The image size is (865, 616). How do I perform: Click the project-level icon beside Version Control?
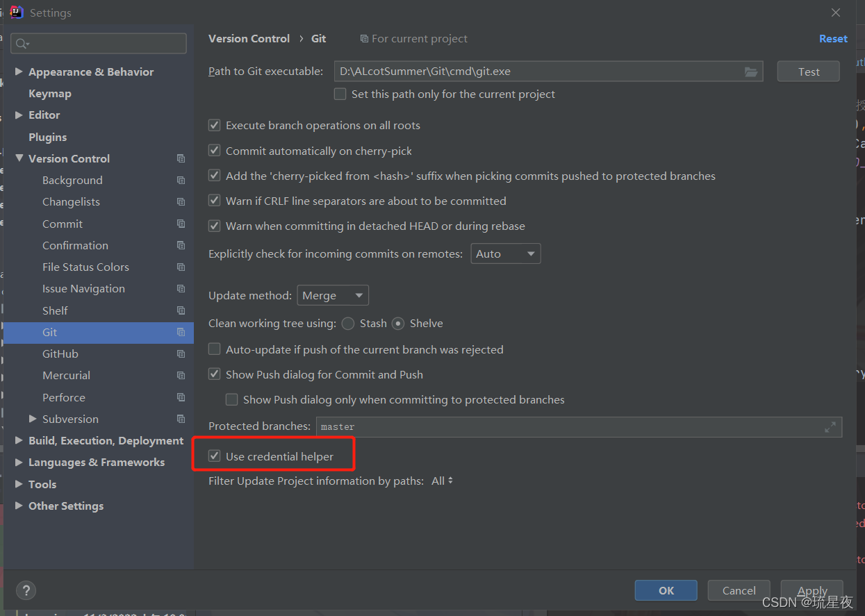181,158
